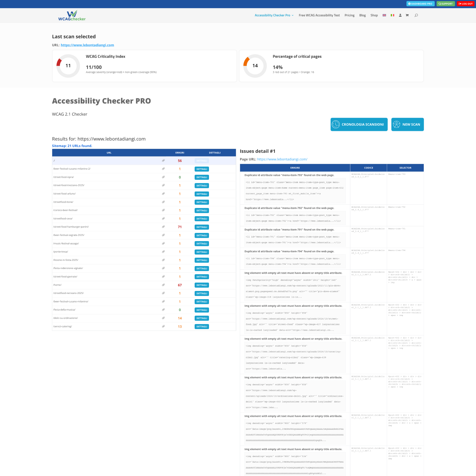Image resolution: width=476 pixels, height=476 pixels.
Task: Open link icon for /corsico-beer-festival/
Action: [163, 210]
